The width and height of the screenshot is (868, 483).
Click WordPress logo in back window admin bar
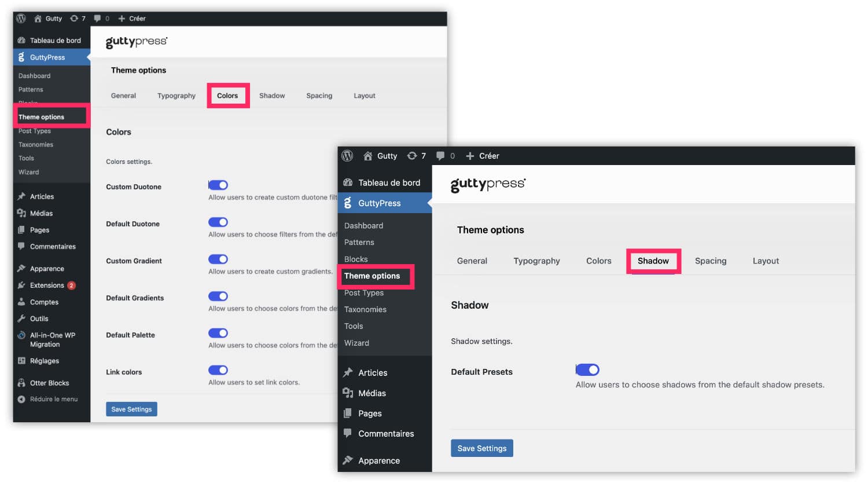click(x=21, y=19)
